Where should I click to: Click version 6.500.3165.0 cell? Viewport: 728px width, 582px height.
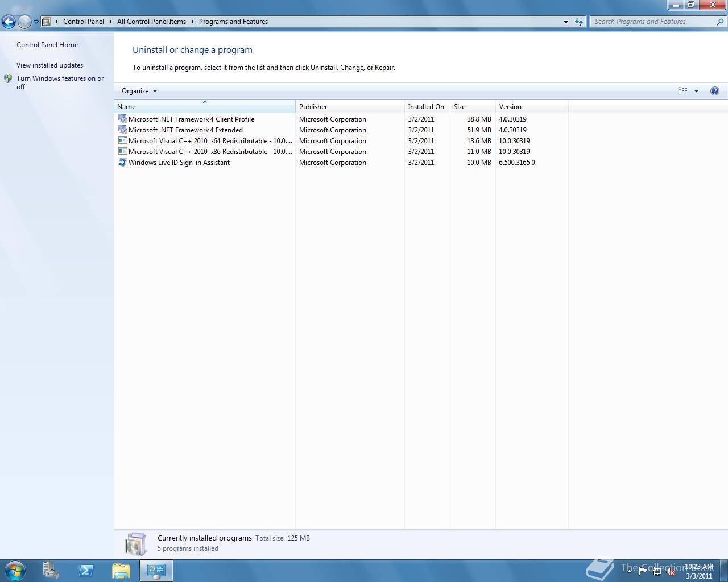click(517, 163)
